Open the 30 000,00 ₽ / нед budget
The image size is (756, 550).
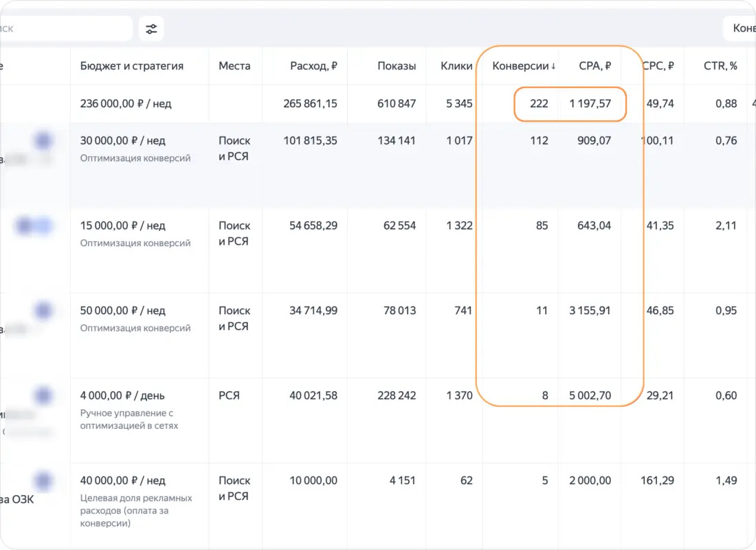tap(122, 141)
